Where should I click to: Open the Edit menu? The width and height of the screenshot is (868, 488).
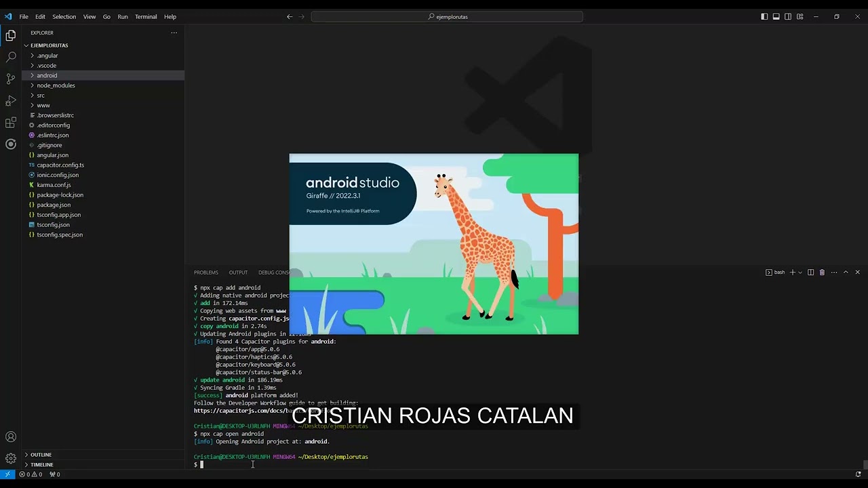pyautogui.click(x=40, y=16)
